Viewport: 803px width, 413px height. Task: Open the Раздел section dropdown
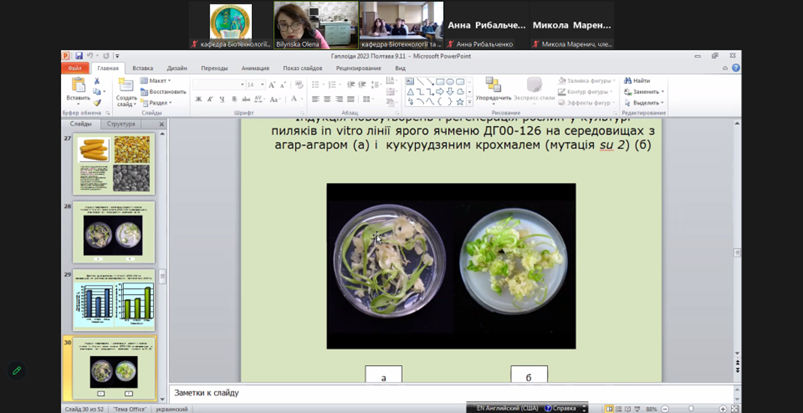pos(156,102)
